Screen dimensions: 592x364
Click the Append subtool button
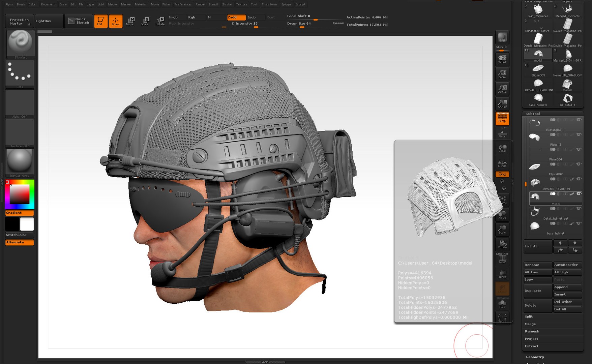coord(568,287)
